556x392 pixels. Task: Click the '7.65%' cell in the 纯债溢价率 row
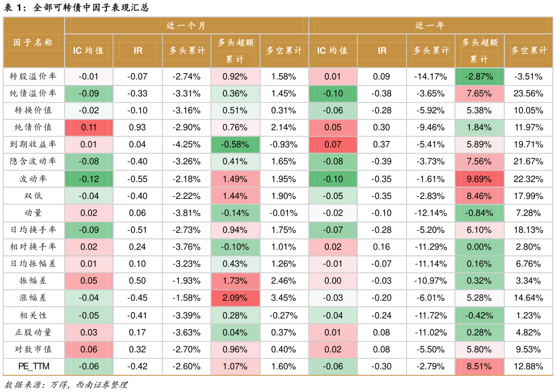click(x=480, y=94)
